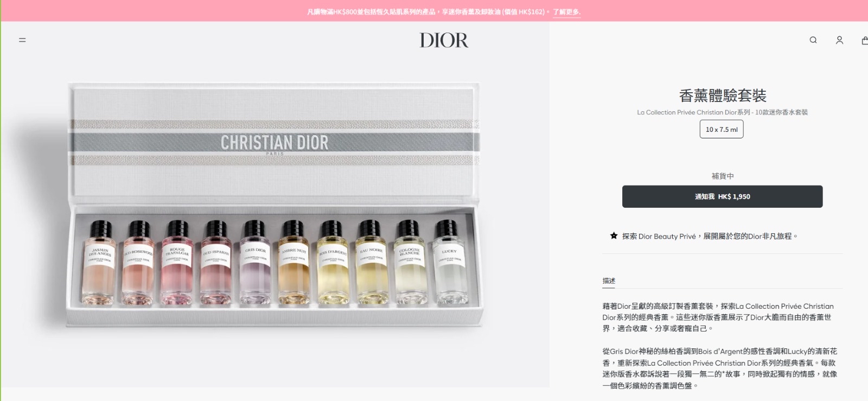Click the Jasmin des Anges bottle
Screen dimensions: 868x401
point(100,262)
